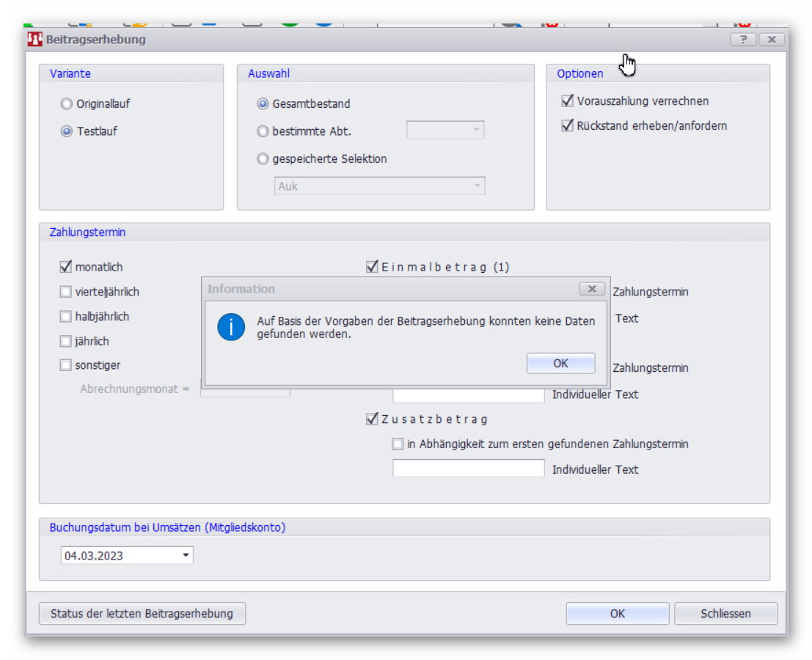The image size is (812, 660).
Task: Click the Beitragserhebung app icon in title bar
Action: [x=35, y=40]
